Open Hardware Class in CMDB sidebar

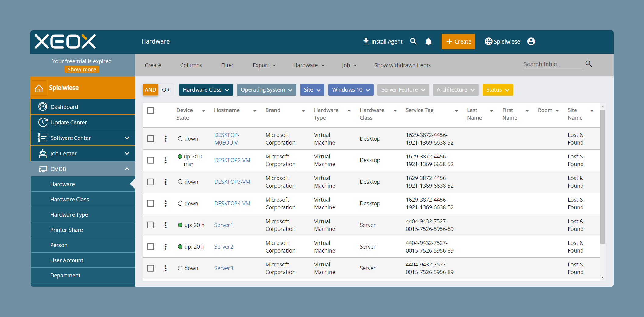point(83,199)
